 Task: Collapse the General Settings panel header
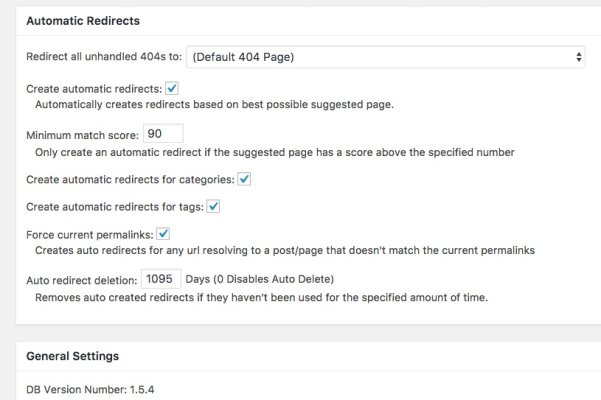coord(72,356)
